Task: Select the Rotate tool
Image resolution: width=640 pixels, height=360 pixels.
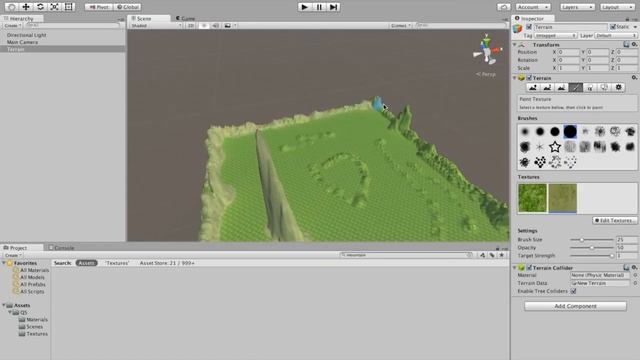Action: 40,7
